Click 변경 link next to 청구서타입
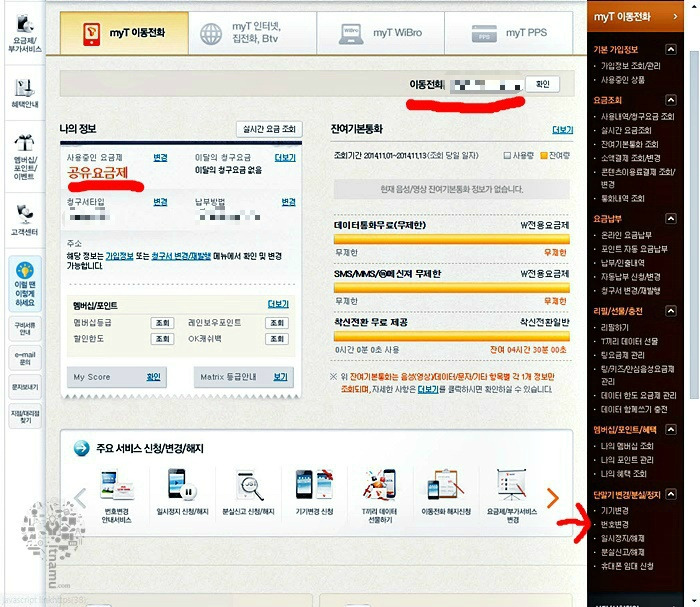 (x=160, y=202)
